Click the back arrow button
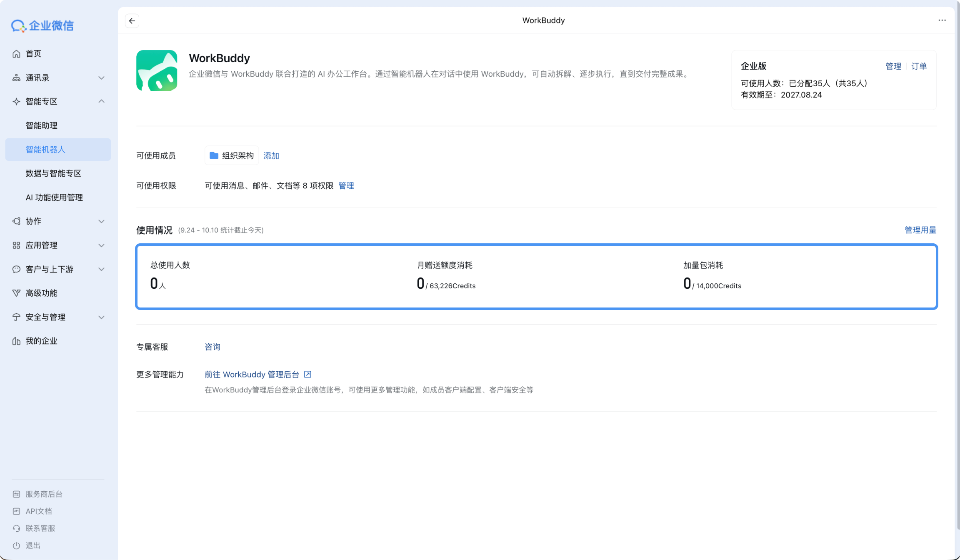Viewport: 960px width, 560px height. tap(132, 21)
